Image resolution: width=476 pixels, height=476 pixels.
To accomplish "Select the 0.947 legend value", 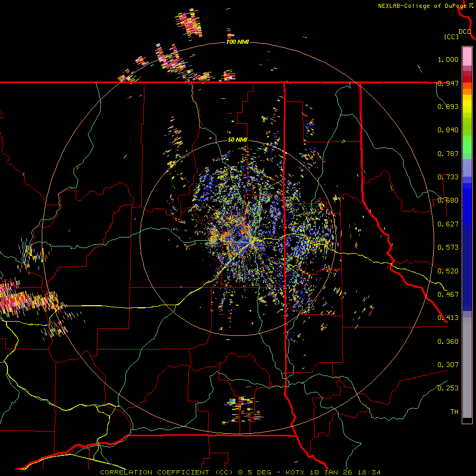I will point(448,83).
